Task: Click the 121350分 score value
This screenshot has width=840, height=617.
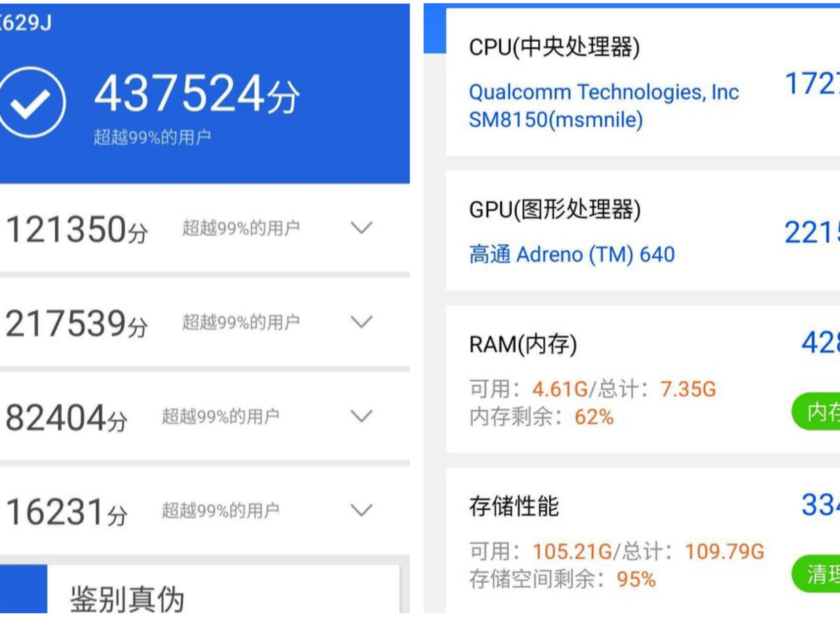Action: coord(76,229)
